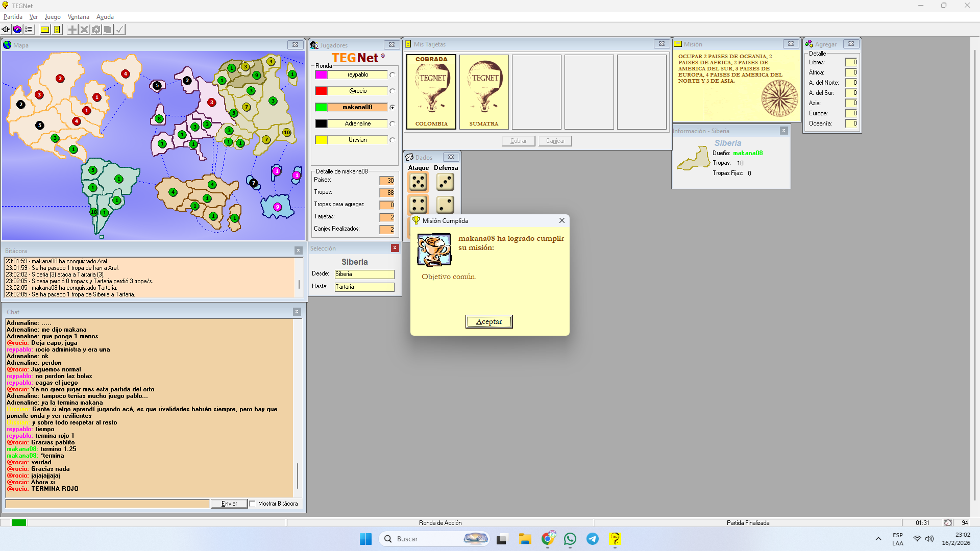Click the bulleted list toolbar icon
This screenshot has height=551, width=980.
click(29, 30)
